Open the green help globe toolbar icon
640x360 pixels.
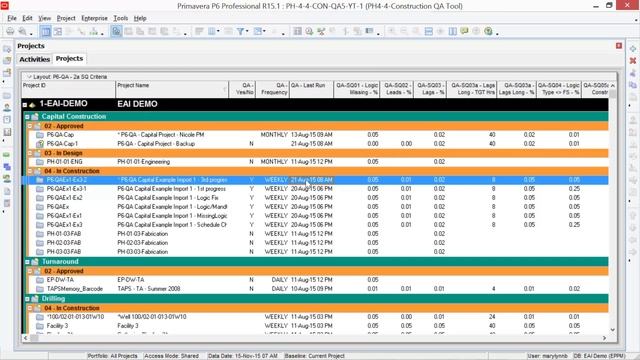click(489, 31)
